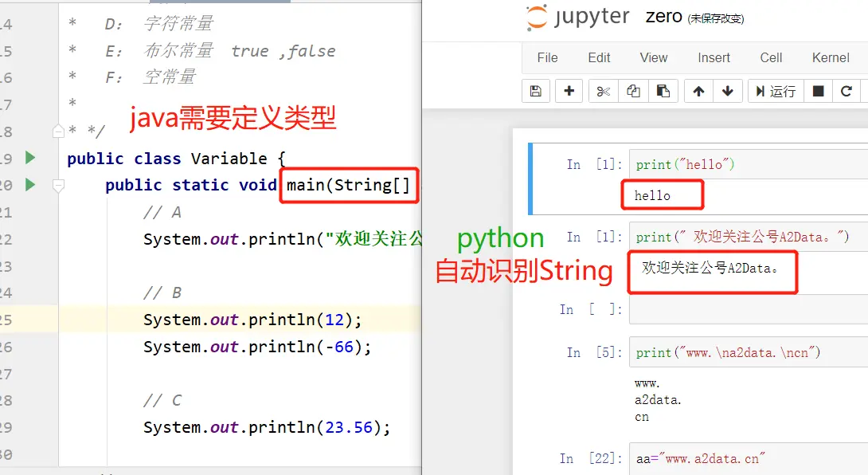
Task: Run the Variable class with the green arrow
Action: click(30, 158)
